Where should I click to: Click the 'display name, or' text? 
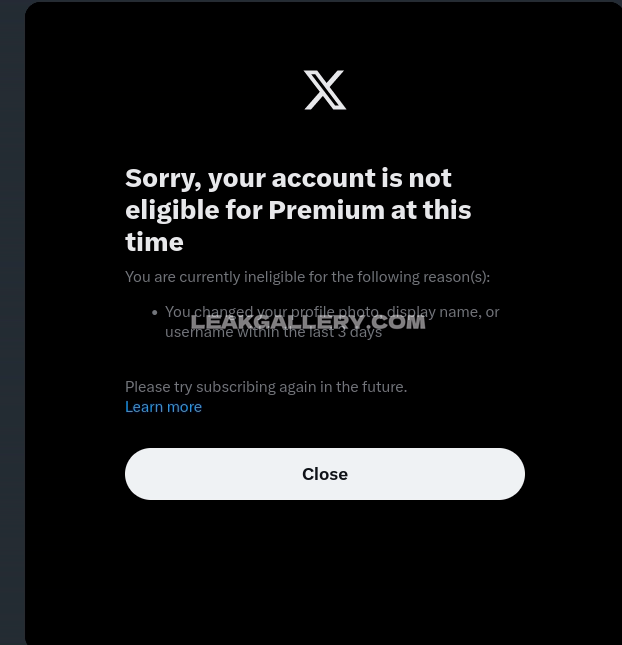443,312
